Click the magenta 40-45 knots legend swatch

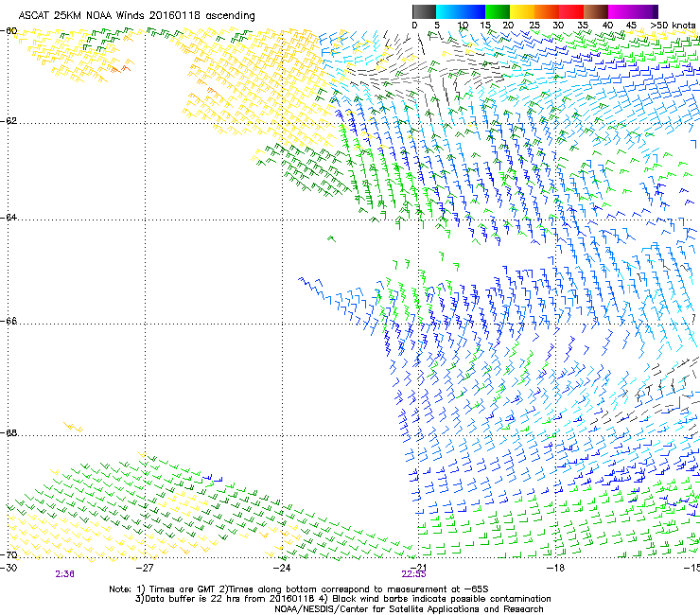point(621,11)
